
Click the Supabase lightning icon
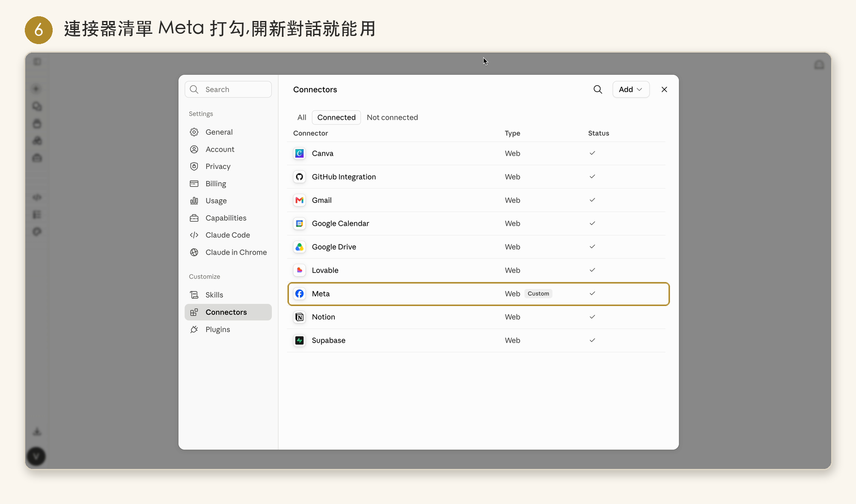(x=300, y=341)
